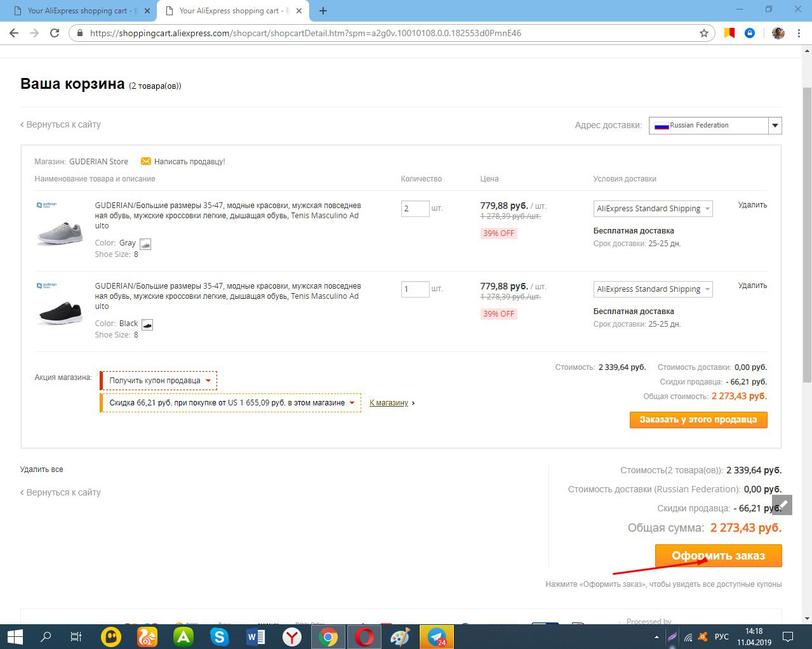Click the envelope icon beside Написать продавцу
The image size is (812, 649).
click(146, 161)
